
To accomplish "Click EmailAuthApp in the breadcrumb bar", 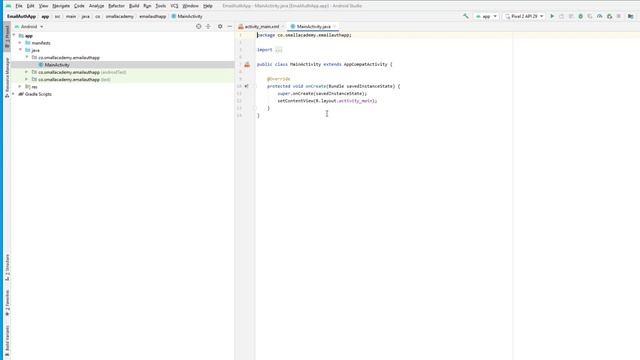I will click(21, 16).
